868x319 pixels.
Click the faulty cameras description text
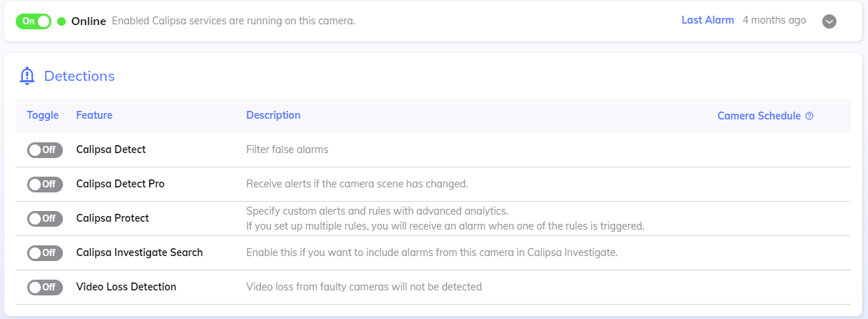coord(364,287)
